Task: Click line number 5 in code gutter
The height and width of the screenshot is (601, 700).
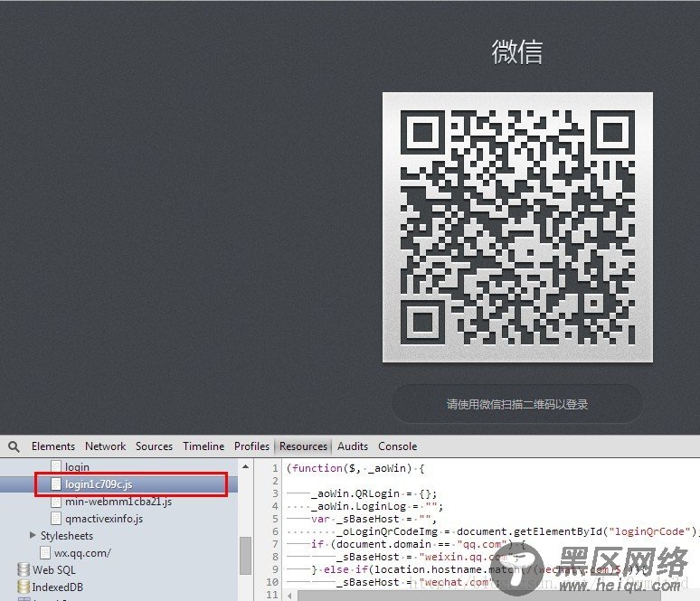Action: [x=275, y=519]
